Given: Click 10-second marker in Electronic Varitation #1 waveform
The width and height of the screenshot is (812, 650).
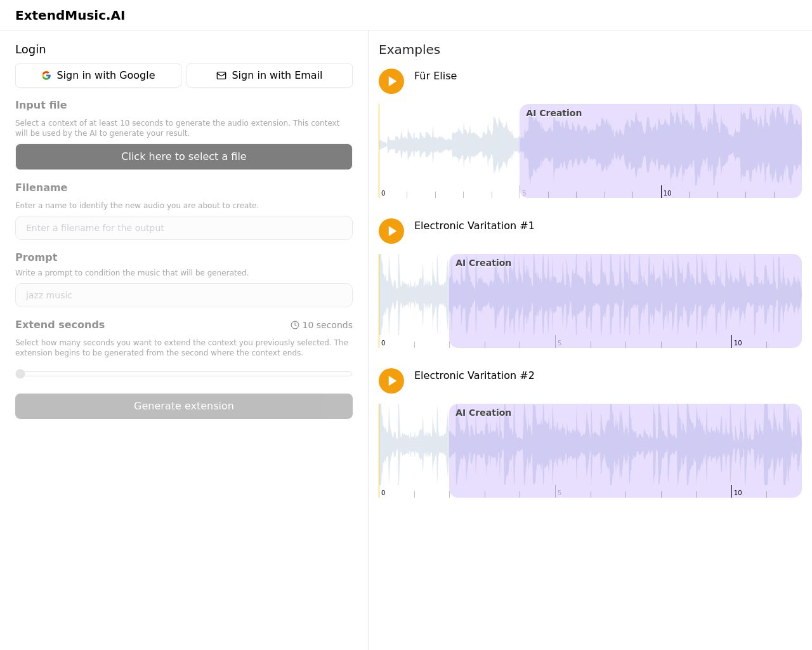Looking at the screenshot, I should pos(738,343).
